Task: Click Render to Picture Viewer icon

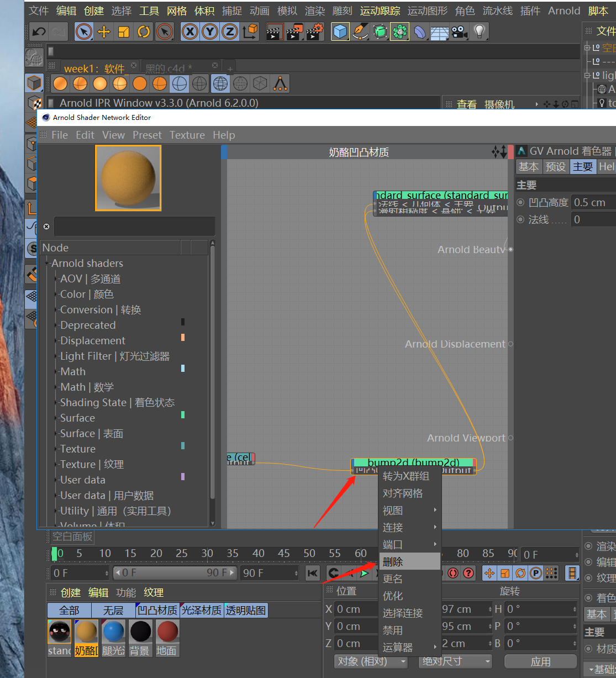Action: tap(294, 31)
